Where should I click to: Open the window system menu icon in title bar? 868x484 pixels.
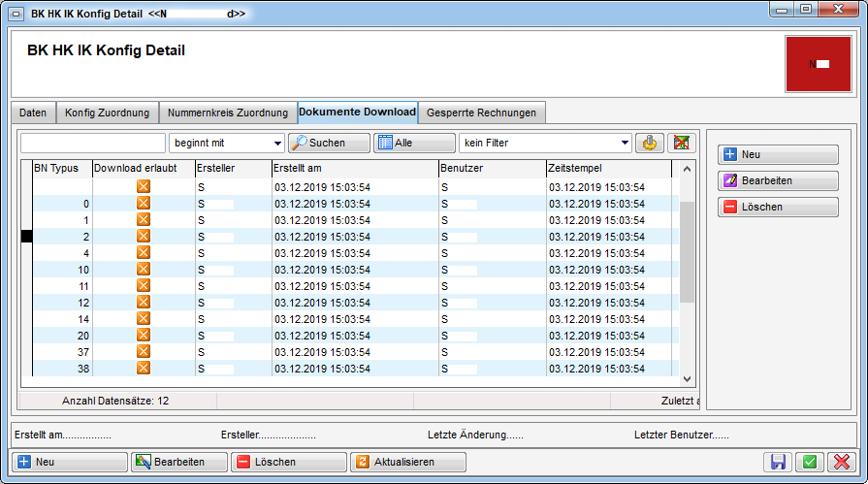pyautogui.click(x=16, y=14)
